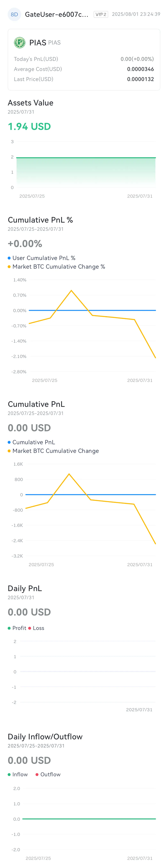Toggle Market BTC Cumulative Change % legend
168x868 pixels.
point(56,267)
